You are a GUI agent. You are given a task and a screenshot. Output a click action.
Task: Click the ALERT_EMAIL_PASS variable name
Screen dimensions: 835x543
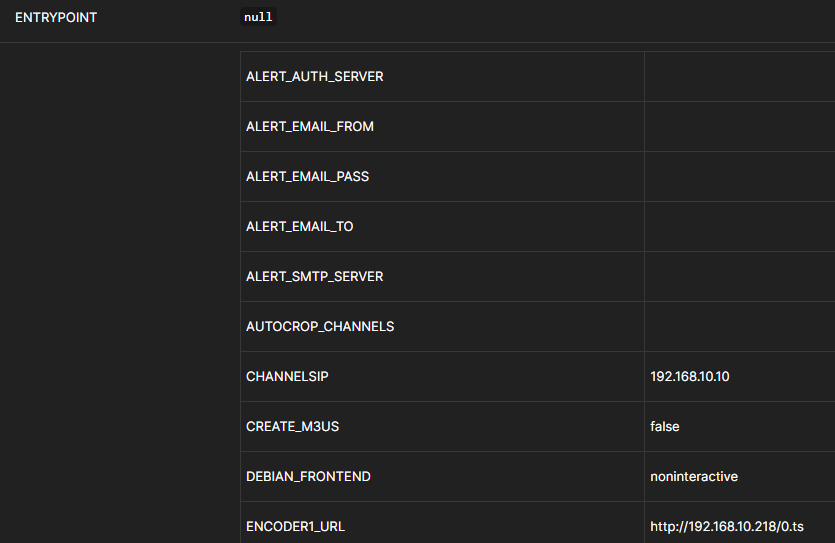(307, 177)
